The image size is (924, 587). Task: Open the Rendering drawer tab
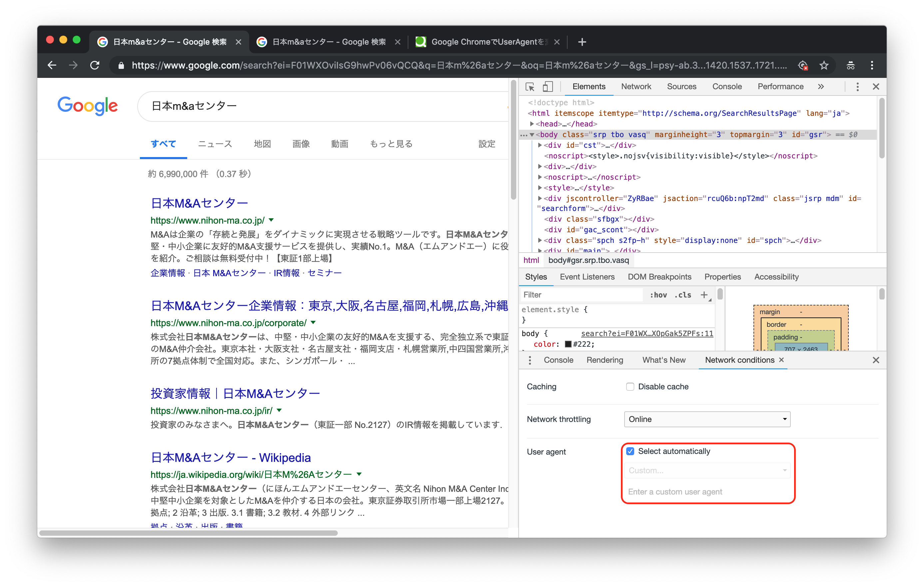point(605,360)
